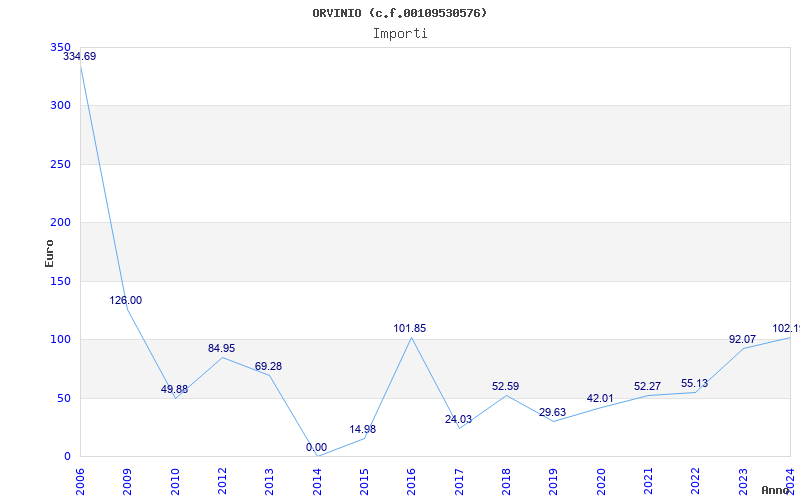Click the x-axis year 2014
Screen dimensions: 800x500
point(317,482)
